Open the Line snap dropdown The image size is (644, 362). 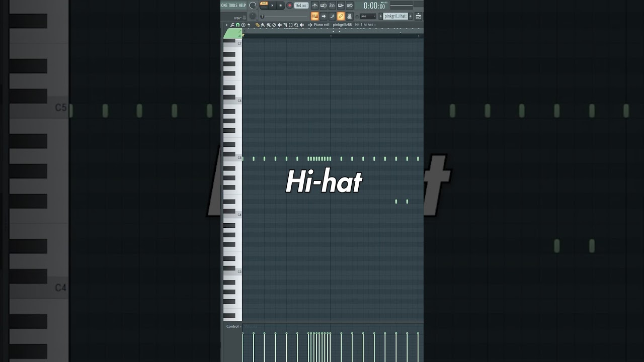coord(368,16)
